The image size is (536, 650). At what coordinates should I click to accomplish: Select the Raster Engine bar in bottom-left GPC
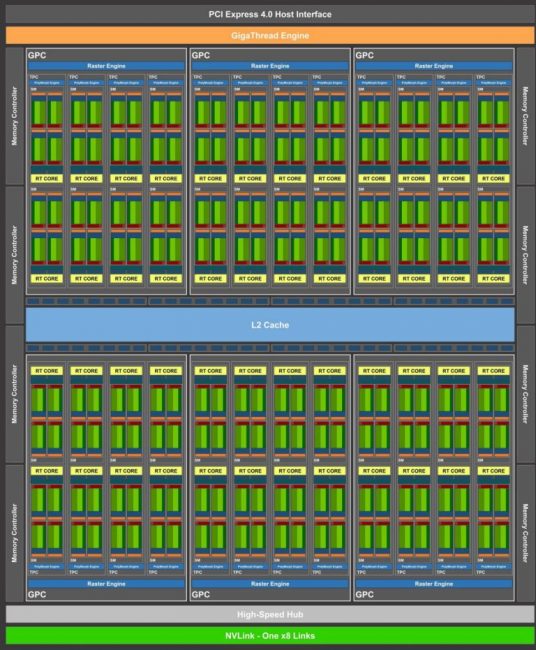pyautogui.click(x=106, y=584)
